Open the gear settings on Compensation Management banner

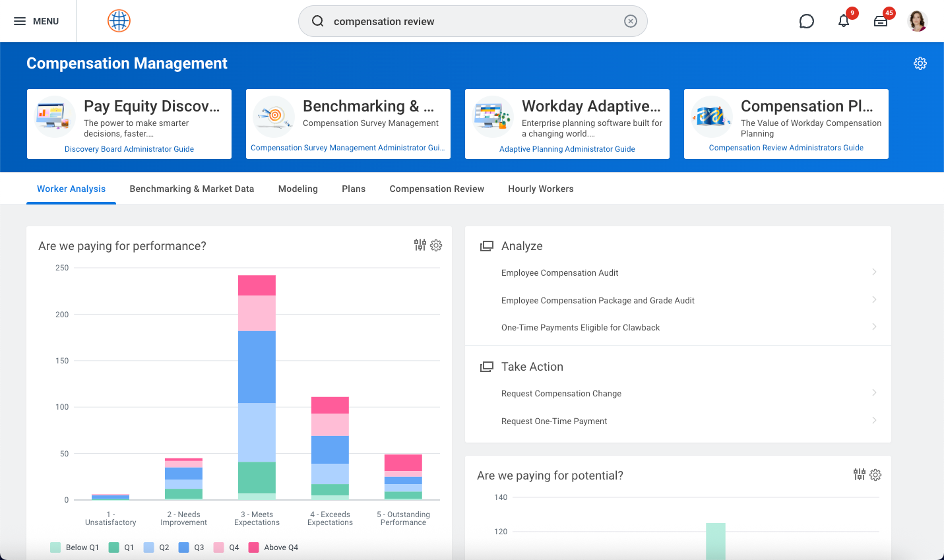tap(920, 63)
